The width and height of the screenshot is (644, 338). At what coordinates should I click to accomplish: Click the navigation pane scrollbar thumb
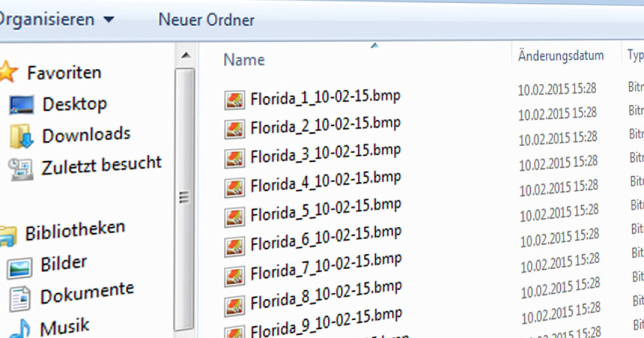click(x=185, y=197)
